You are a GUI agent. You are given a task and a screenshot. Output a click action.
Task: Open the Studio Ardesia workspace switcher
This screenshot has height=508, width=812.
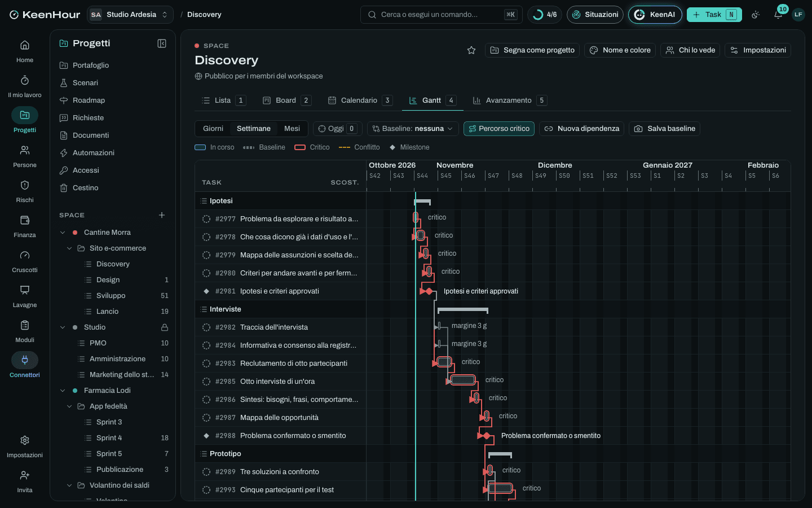point(130,15)
